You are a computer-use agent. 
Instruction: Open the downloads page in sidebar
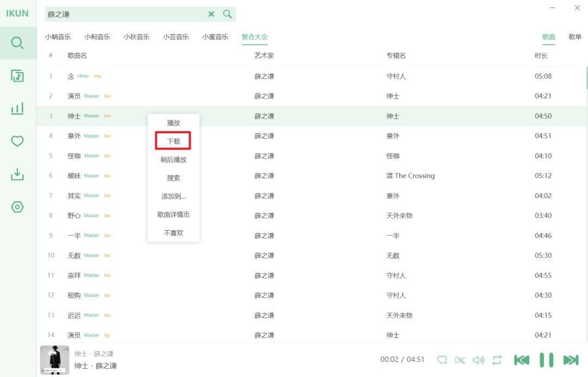pos(17,174)
